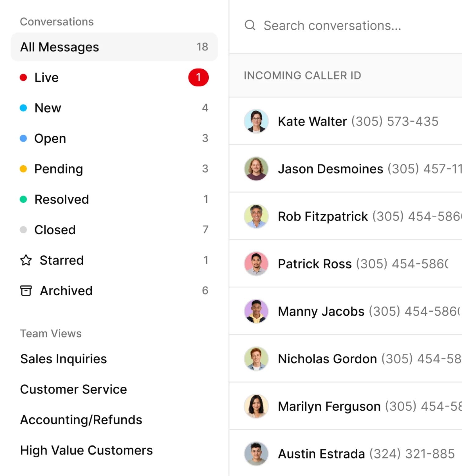Image resolution: width=462 pixels, height=476 pixels.
Task: Select Rob Fitzpatrick's name
Action: coord(323,217)
